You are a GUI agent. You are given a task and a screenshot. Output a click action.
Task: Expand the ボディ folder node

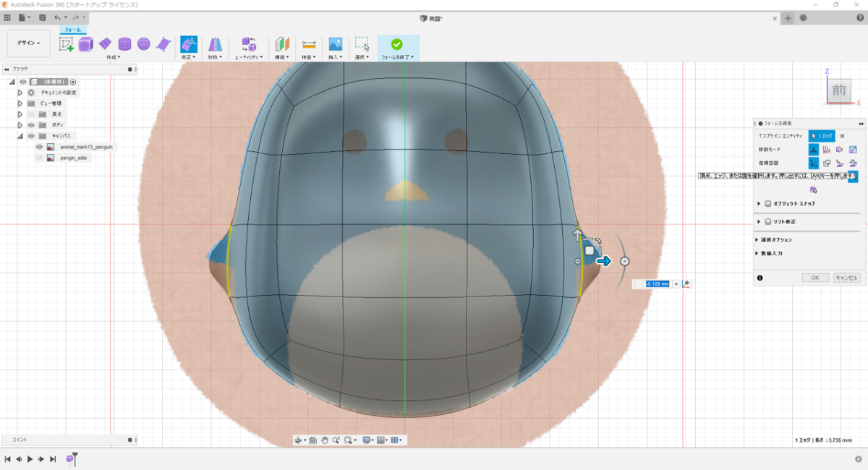point(20,125)
